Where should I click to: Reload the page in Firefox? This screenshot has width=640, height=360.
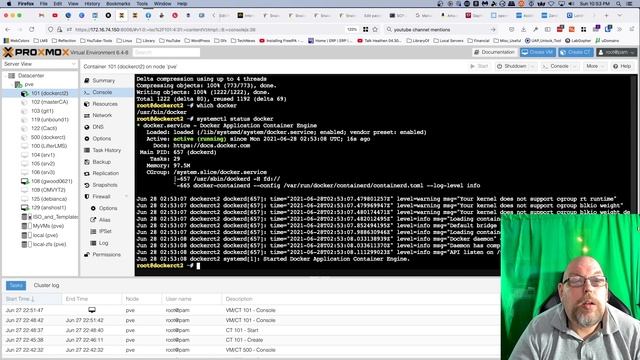(x=32, y=29)
